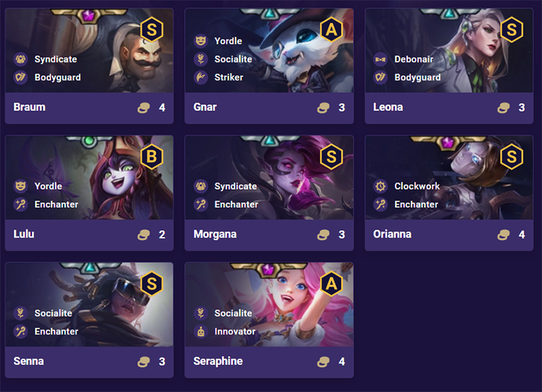542x392 pixels.
Task: Click the S tier badge on Braum
Action: pyautogui.click(x=151, y=30)
